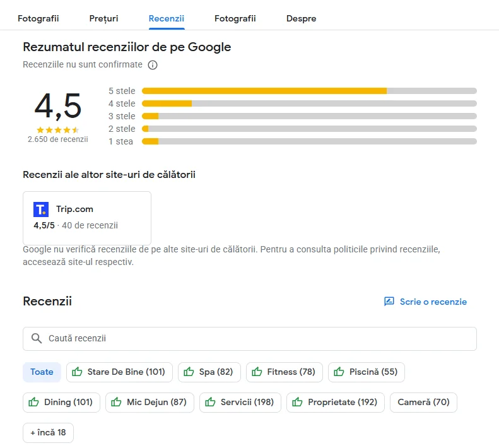The width and height of the screenshot is (499, 448).
Task: Filter by the 4 stele rating bar
Action: (309, 103)
